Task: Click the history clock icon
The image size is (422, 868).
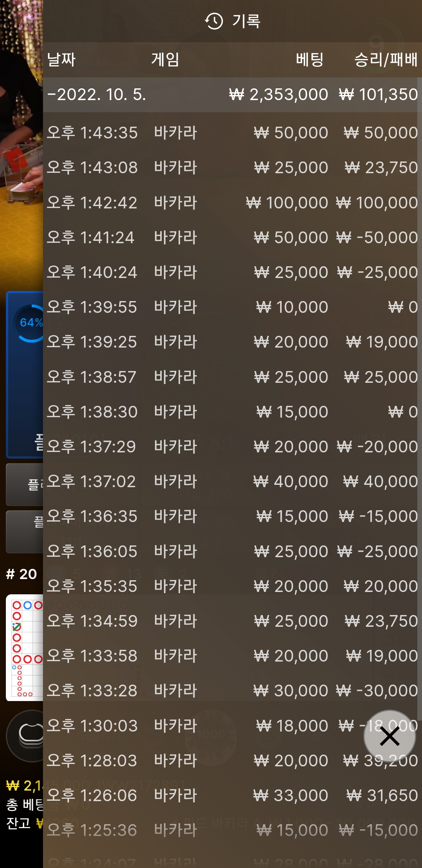Action: 214,21
